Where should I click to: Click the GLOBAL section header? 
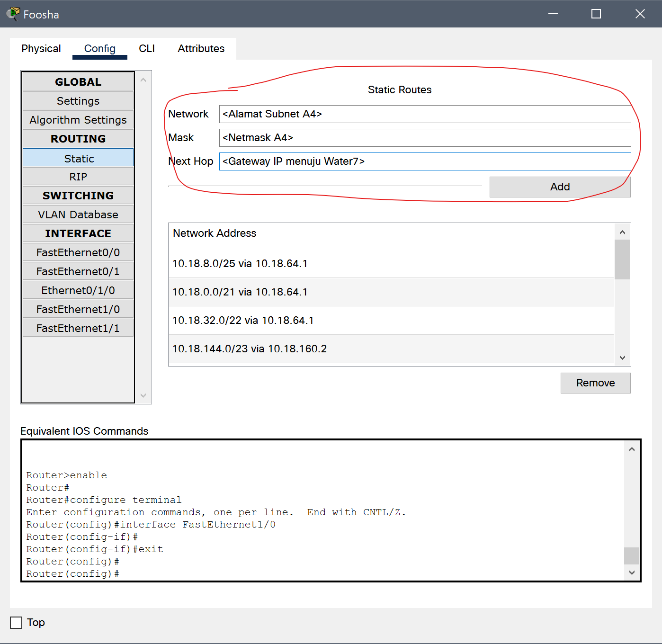78,81
